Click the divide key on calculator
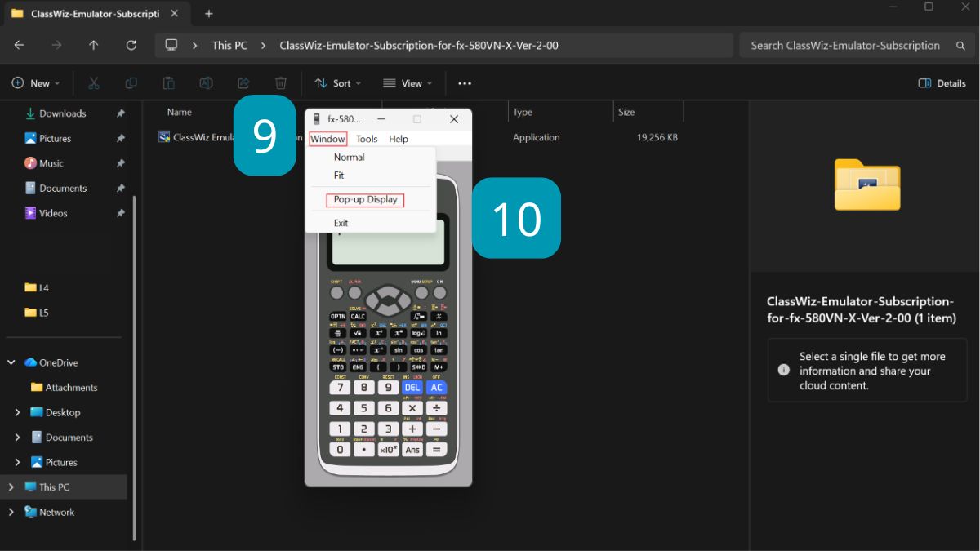Viewport: 980px width, 551px height. point(437,408)
